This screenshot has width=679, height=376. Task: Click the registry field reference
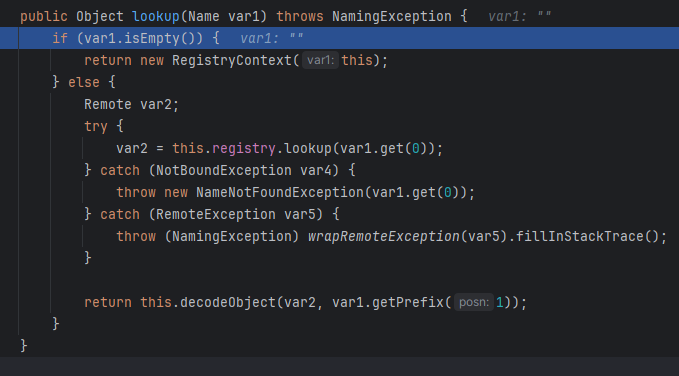tap(244, 149)
